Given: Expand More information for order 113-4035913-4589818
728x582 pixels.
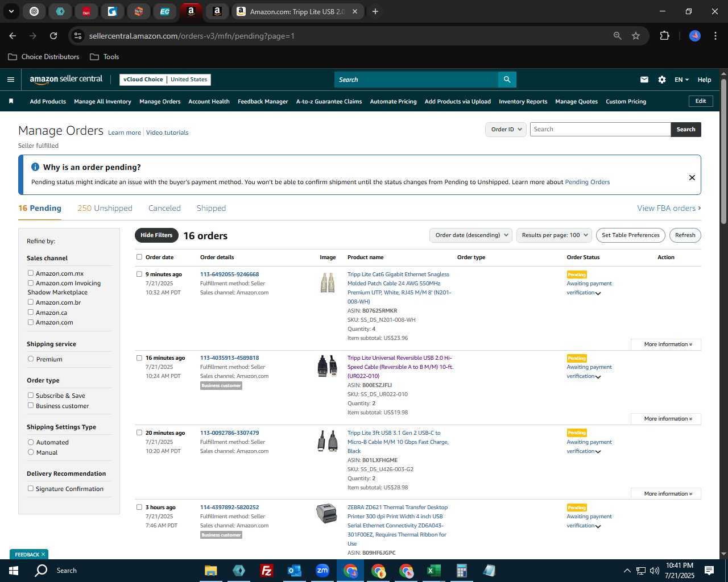Looking at the screenshot, I should (x=666, y=419).
